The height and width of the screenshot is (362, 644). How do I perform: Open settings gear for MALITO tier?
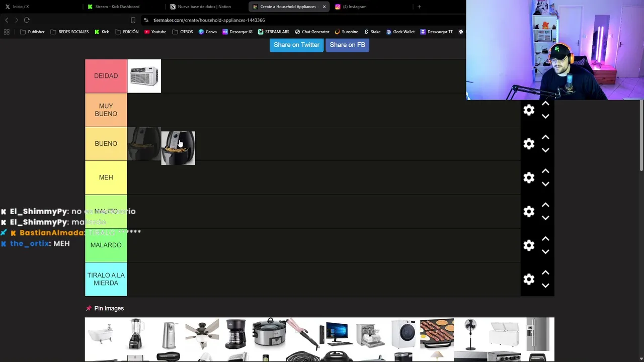(529, 211)
